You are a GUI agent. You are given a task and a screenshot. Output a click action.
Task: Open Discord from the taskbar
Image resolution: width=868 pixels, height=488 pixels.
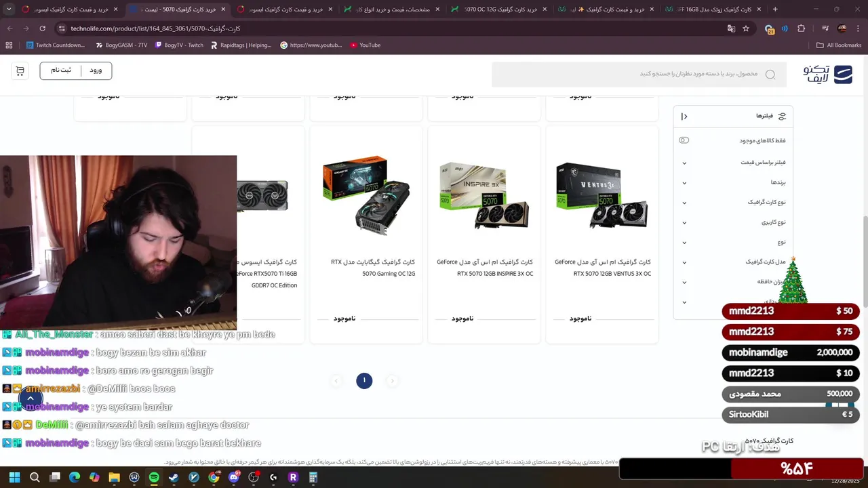(x=234, y=477)
